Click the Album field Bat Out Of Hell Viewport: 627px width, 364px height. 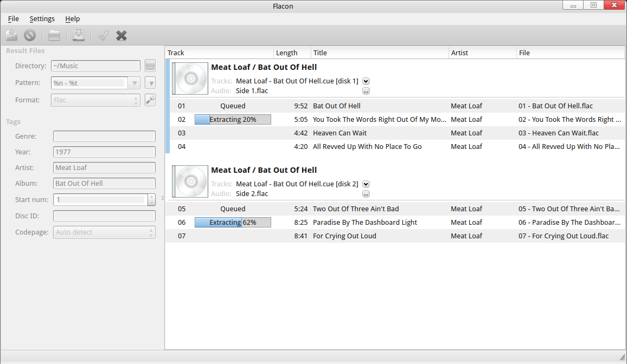click(104, 183)
